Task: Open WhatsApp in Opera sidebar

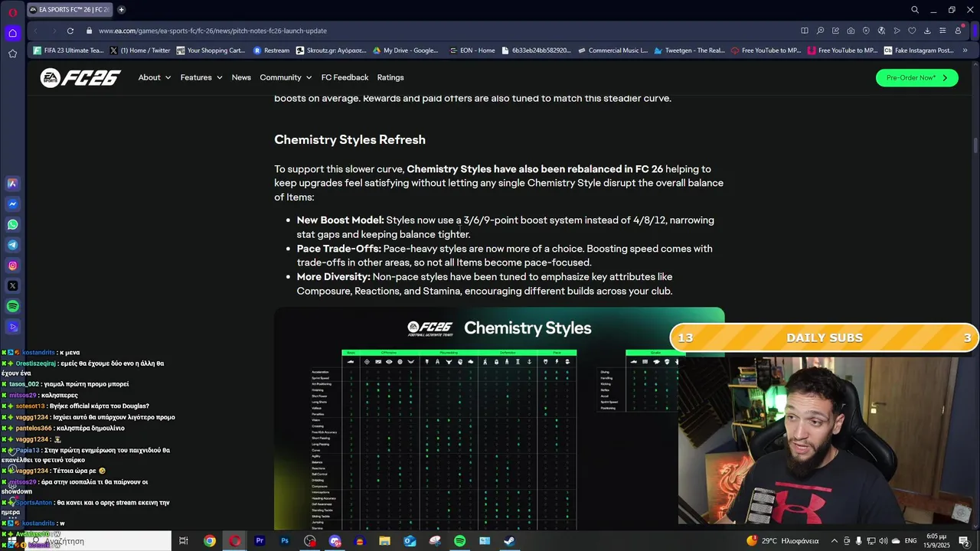Action: click(x=12, y=225)
